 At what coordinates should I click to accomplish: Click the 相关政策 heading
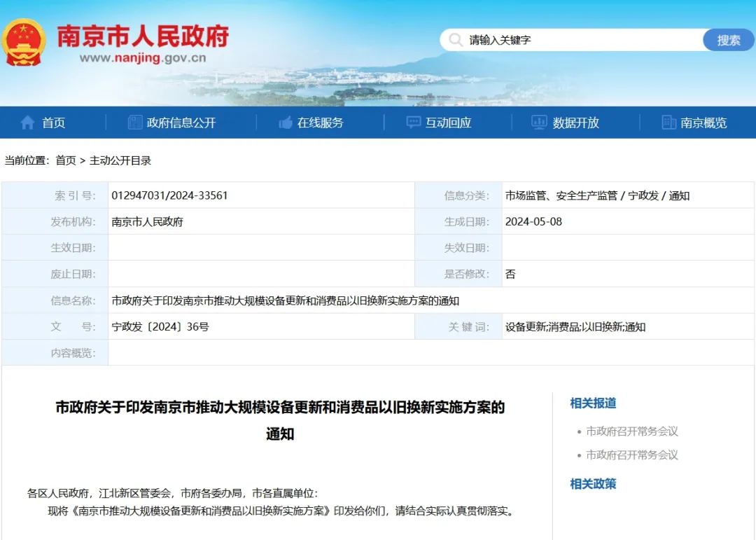point(593,484)
